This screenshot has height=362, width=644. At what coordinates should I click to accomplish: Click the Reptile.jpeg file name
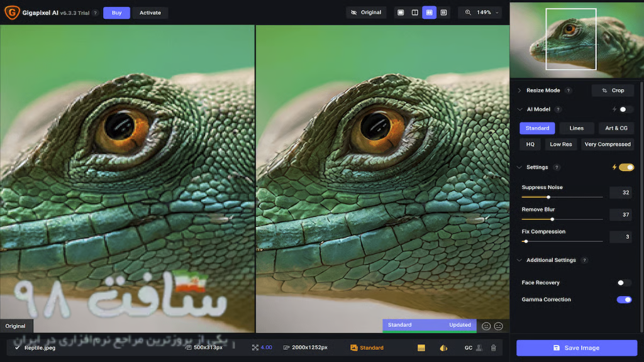tap(40, 348)
